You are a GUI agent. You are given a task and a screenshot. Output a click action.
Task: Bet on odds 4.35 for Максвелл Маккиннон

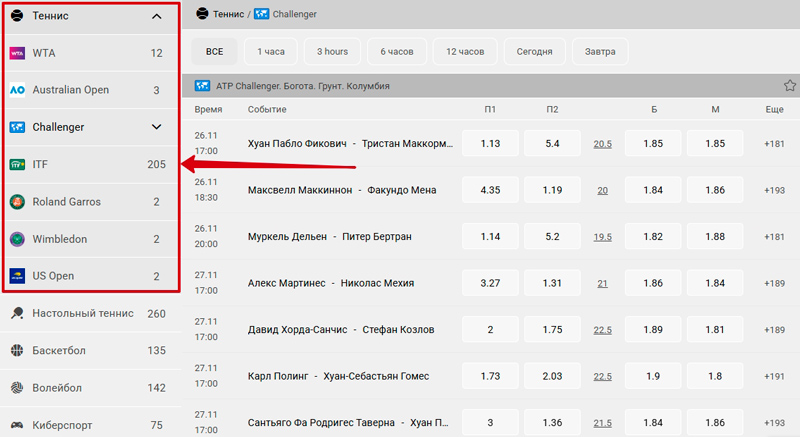click(x=490, y=190)
